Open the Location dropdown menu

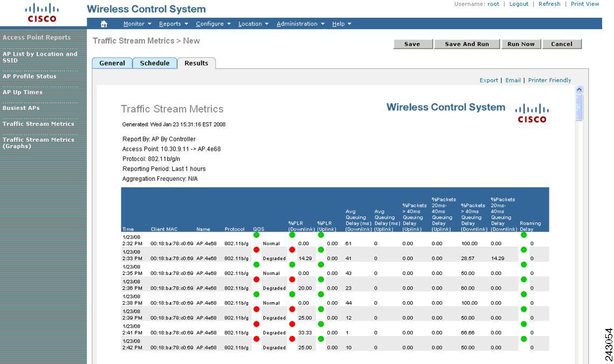(x=253, y=24)
